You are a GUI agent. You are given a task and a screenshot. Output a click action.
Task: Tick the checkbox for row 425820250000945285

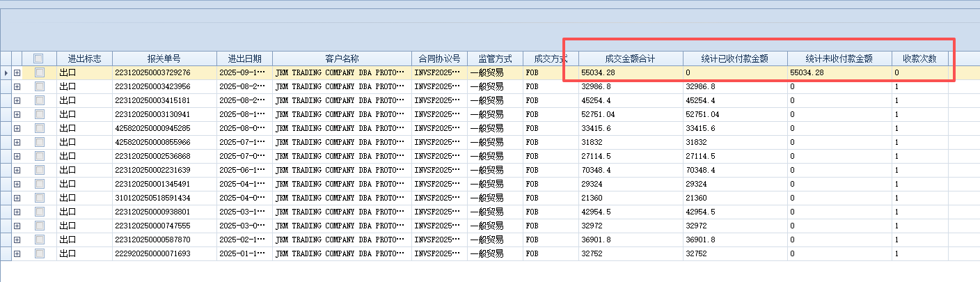[39, 128]
